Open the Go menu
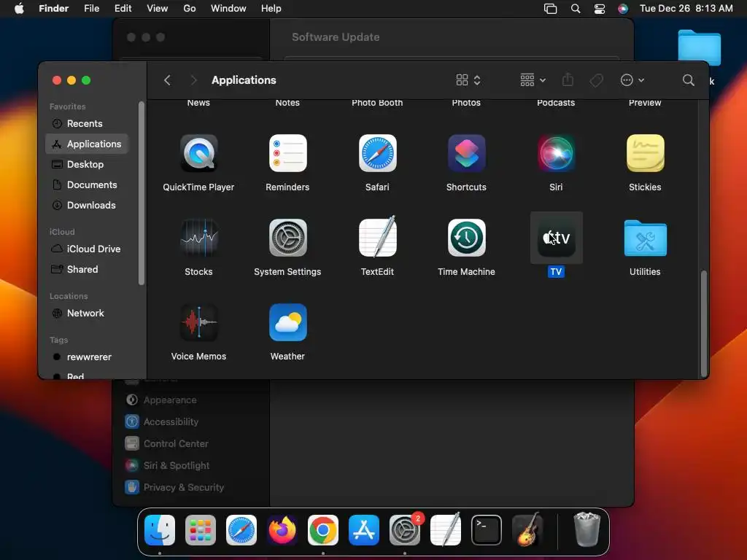The image size is (747, 560). (190, 9)
